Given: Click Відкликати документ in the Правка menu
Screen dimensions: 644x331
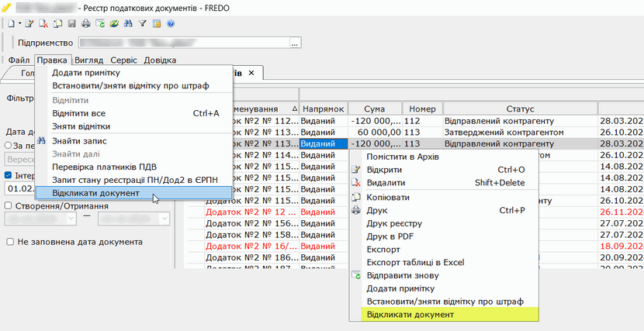Looking at the screenshot, I should click(x=134, y=193).
